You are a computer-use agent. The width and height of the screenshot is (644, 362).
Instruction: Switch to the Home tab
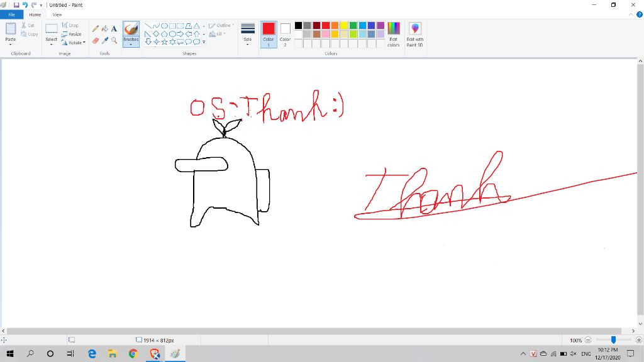point(35,14)
